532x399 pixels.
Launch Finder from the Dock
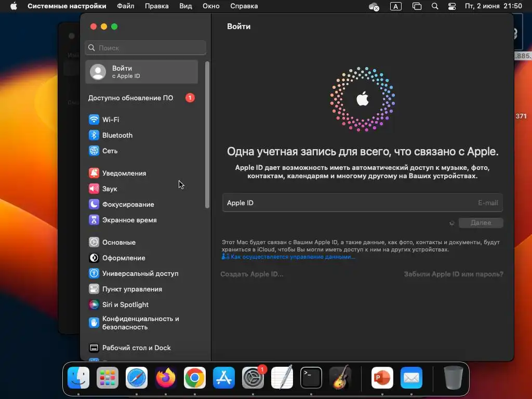(78, 378)
